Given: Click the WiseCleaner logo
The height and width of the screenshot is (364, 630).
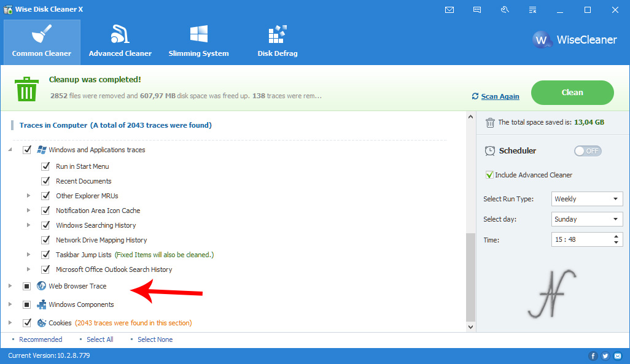Looking at the screenshot, I should pos(574,40).
